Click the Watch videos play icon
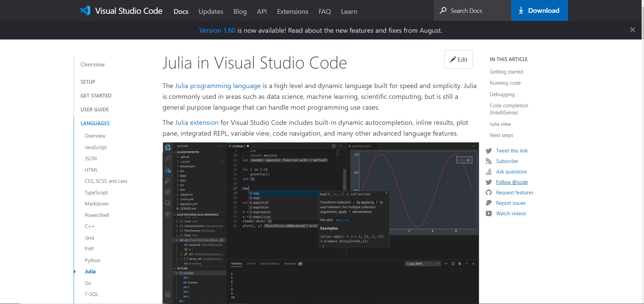The width and height of the screenshot is (644, 304). pos(489,214)
